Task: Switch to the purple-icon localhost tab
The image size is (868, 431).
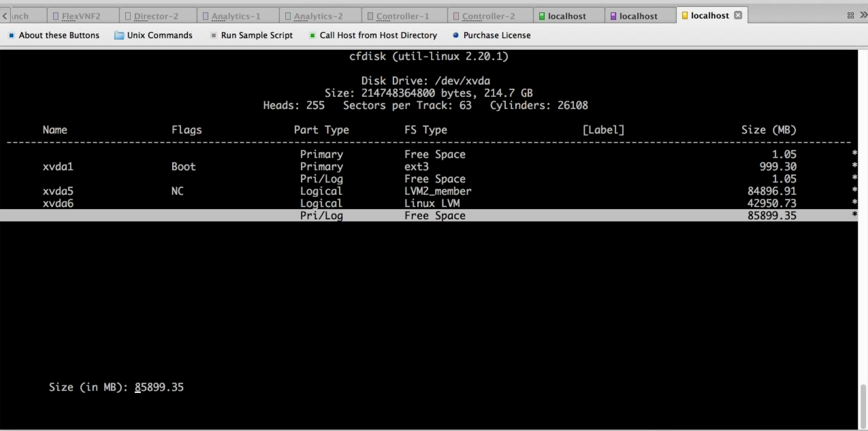Action: click(x=638, y=16)
